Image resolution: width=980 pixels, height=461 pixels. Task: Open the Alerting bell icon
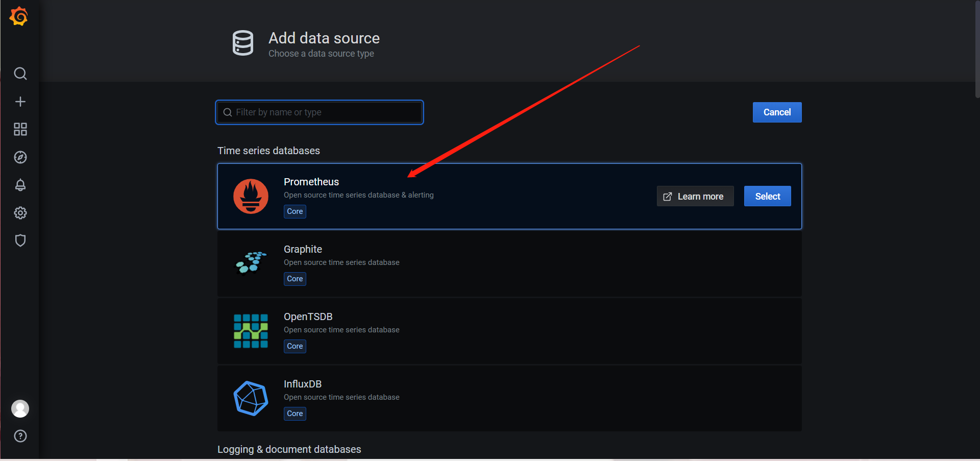point(20,185)
